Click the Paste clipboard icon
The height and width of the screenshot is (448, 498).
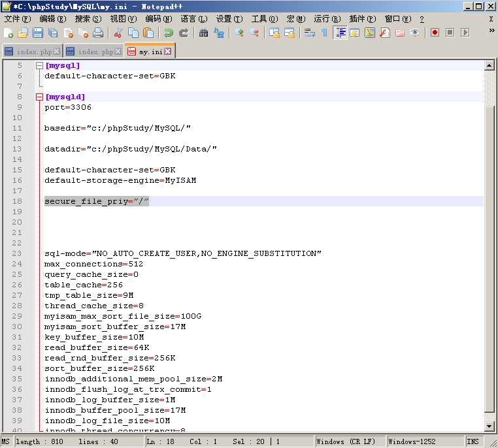point(148,33)
